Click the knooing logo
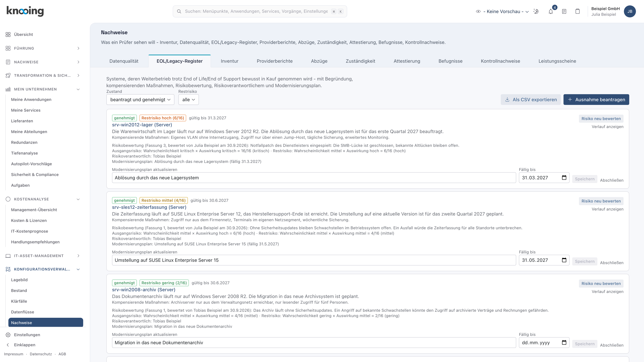Screen dimensions: 644x362 pos(25,11)
